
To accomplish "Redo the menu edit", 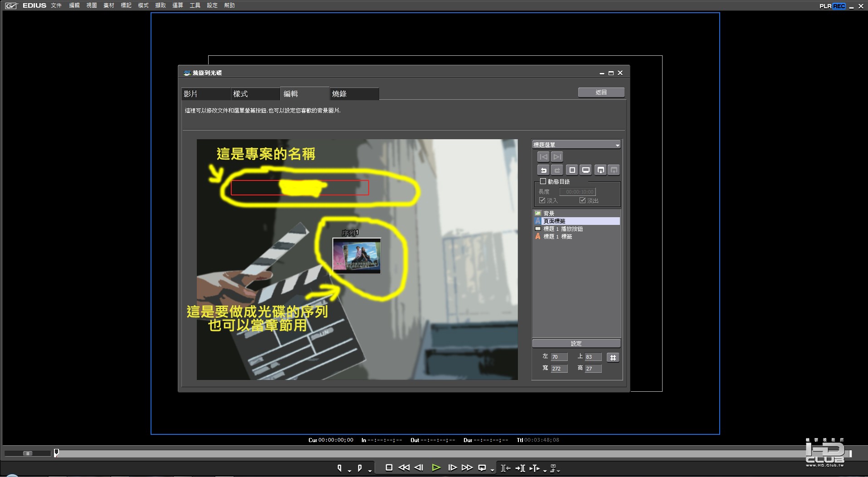I will pyautogui.click(x=557, y=170).
